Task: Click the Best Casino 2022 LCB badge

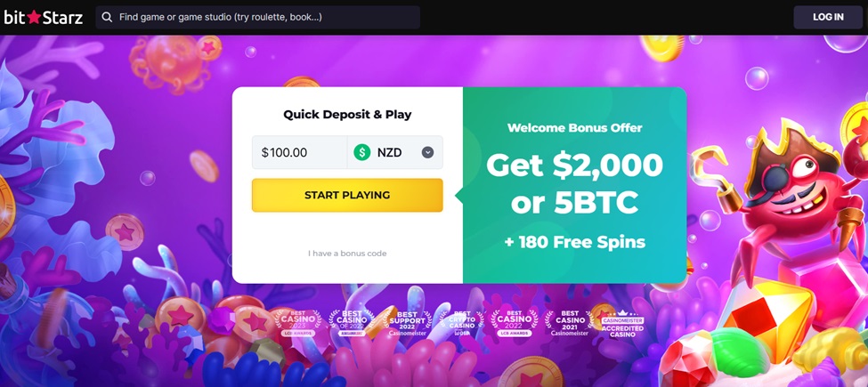Action: (515, 322)
